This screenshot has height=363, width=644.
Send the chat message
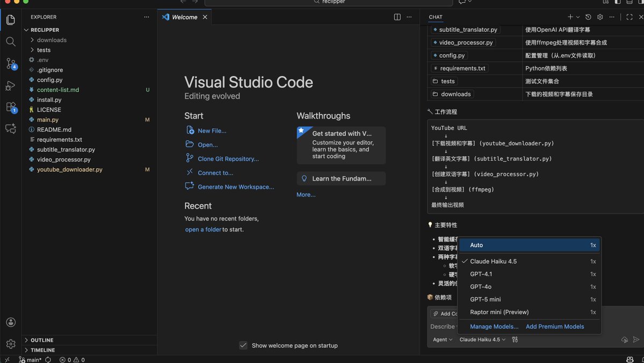point(636,339)
